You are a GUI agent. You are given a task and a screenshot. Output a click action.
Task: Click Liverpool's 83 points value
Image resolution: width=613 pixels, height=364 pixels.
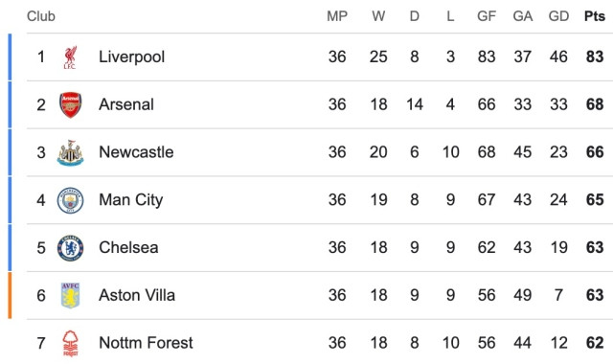[595, 57]
